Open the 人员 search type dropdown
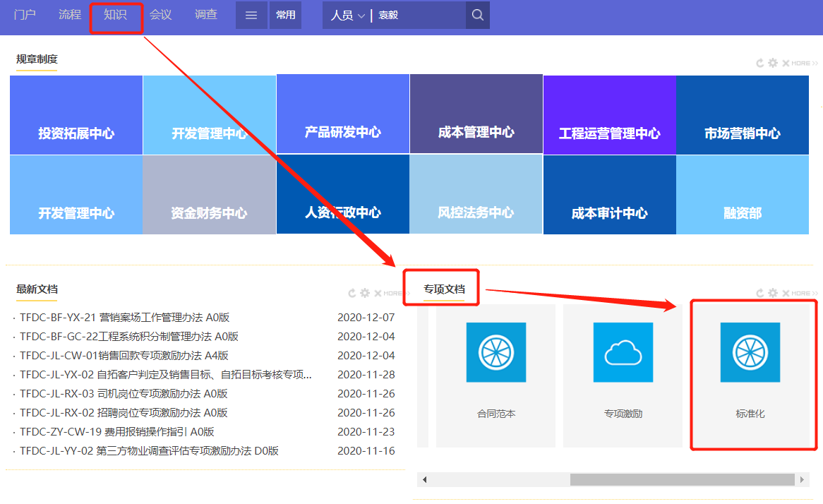This screenshot has width=823, height=504. tap(347, 15)
